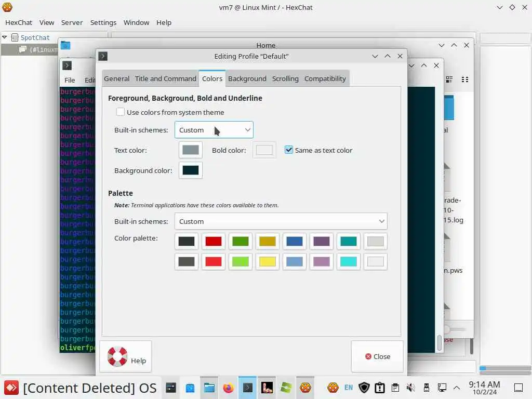Switch to the Background tab
Image resolution: width=532 pixels, height=399 pixels.
pyautogui.click(x=247, y=78)
